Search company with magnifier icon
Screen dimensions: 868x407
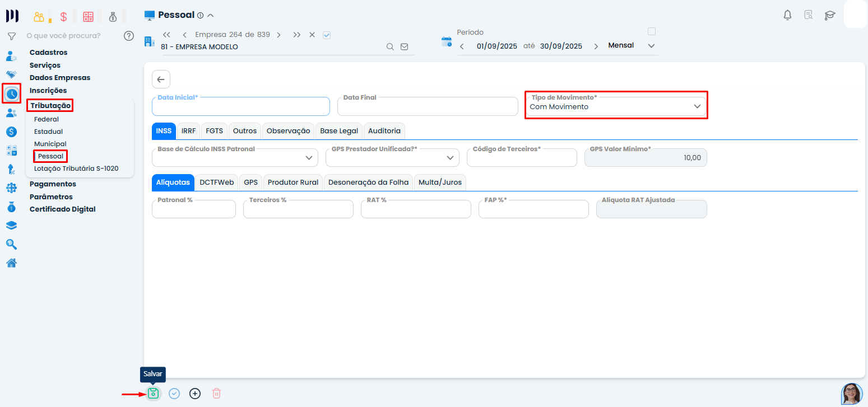(390, 47)
